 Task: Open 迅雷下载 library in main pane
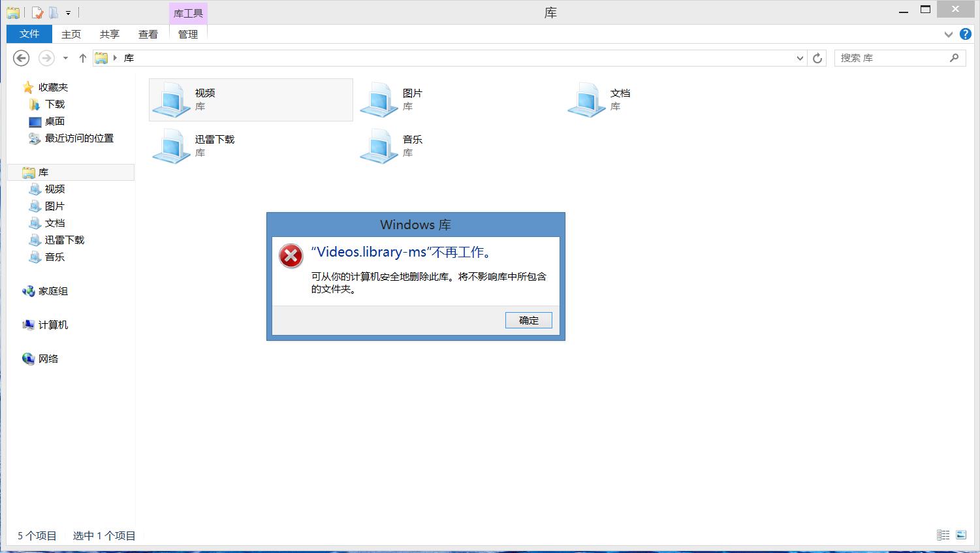pos(196,146)
